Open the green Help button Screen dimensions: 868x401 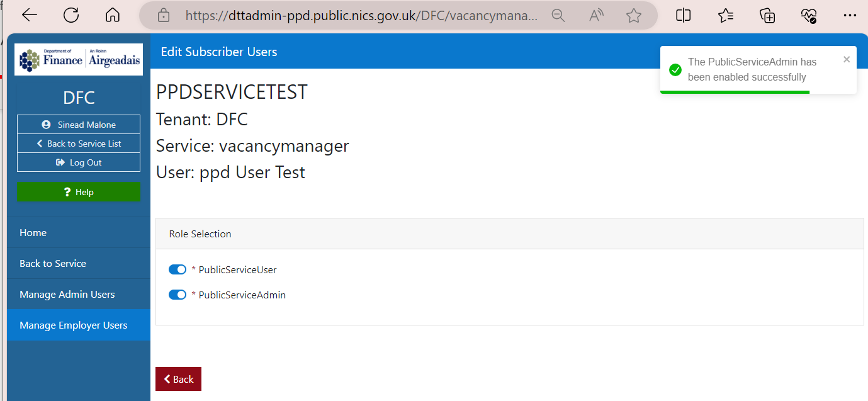click(79, 192)
